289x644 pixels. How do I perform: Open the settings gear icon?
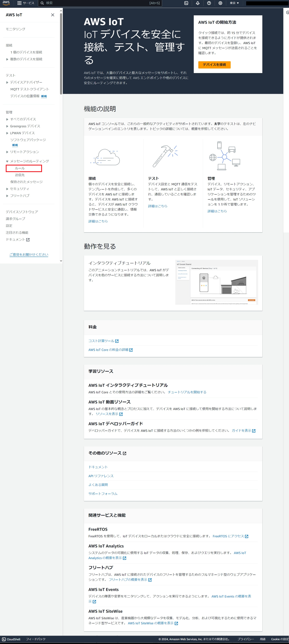click(220, 3)
